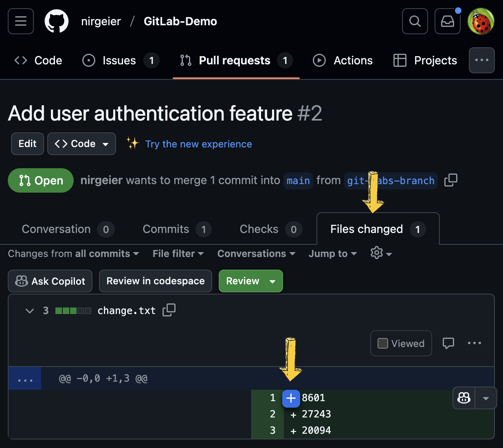Image resolution: width=503 pixels, height=448 pixels.
Task: Add a comment on line 1
Action: click(x=291, y=398)
